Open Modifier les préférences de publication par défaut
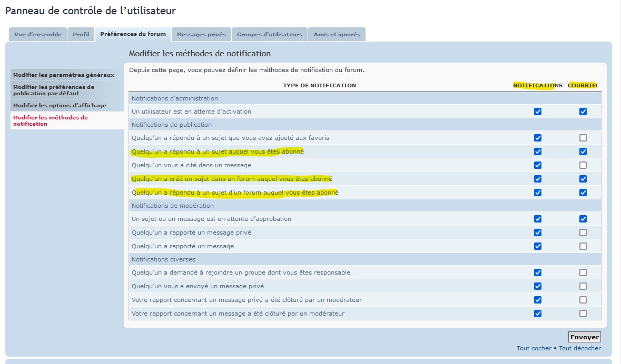 pyautogui.click(x=54, y=90)
